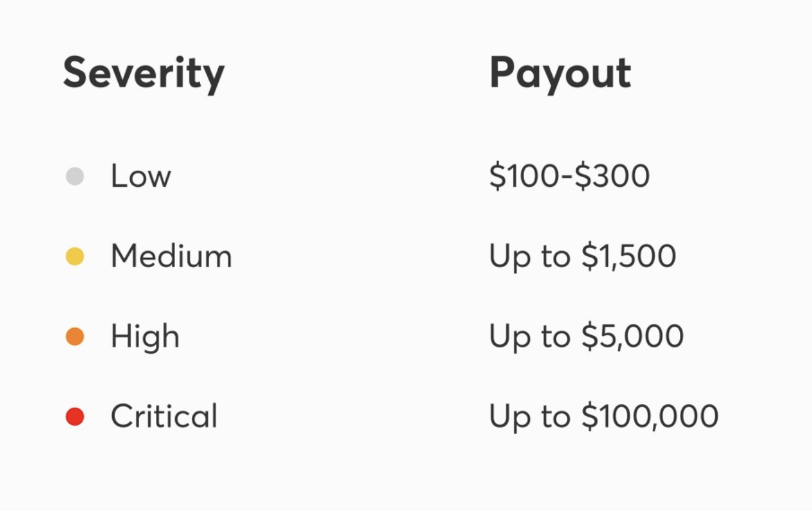The image size is (812, 511).
Task: Click the $300 upper bound in Low payout
Action: [x=612, y=177]
